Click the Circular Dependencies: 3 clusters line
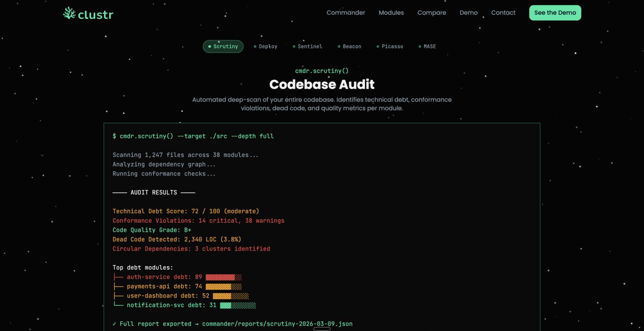This screenshot has height=331, width=644. [x=191, y=249]
